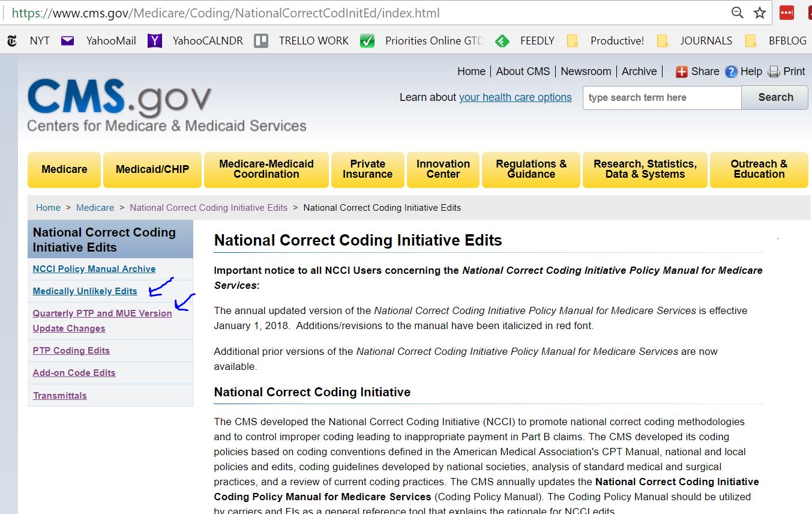Click inside the search term field
This screenshot has height=514, width=812.
pyautogui.click(x=660, y=97)
